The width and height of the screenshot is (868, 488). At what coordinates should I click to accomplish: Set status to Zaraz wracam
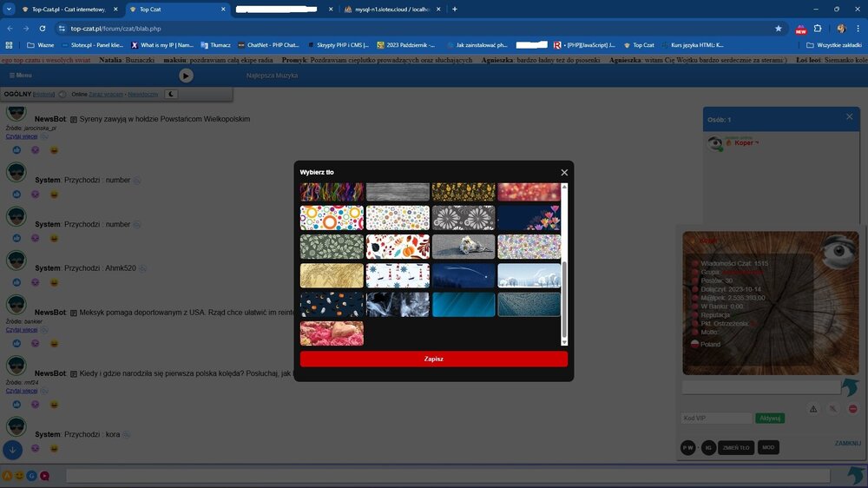click(x=106, y=94)
